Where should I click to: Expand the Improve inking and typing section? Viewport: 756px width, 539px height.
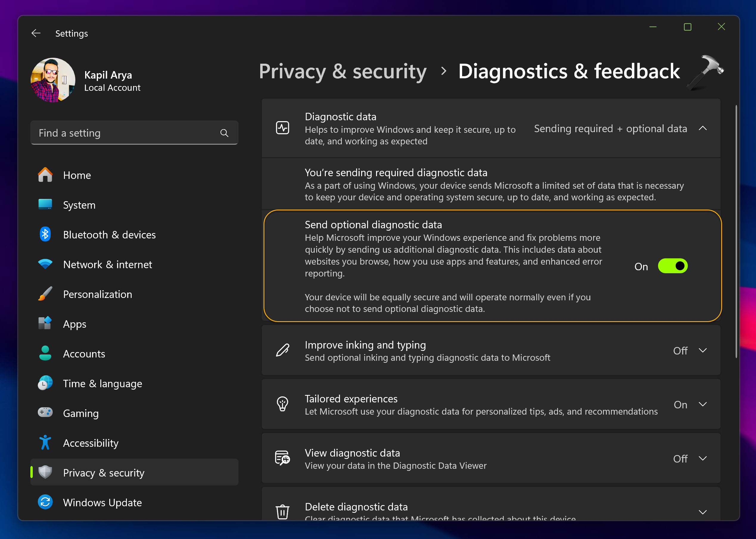[x=703, y=351]
